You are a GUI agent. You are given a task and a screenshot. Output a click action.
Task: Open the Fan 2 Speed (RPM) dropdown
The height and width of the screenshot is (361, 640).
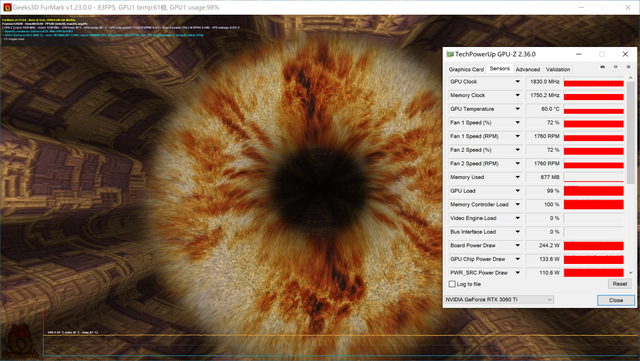(x=518, y=163)
